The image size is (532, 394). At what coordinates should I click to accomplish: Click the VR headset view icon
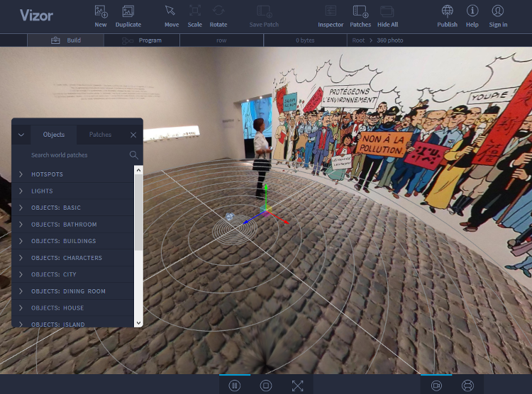point(467,385)
